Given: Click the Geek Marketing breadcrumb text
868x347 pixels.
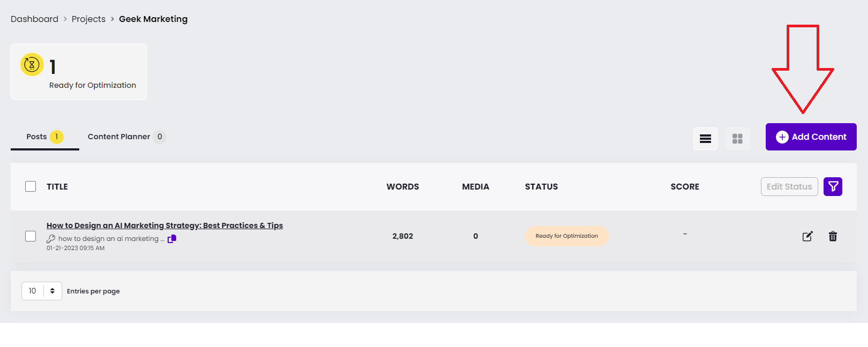Looking at the screenshot, I should [153, 19].
